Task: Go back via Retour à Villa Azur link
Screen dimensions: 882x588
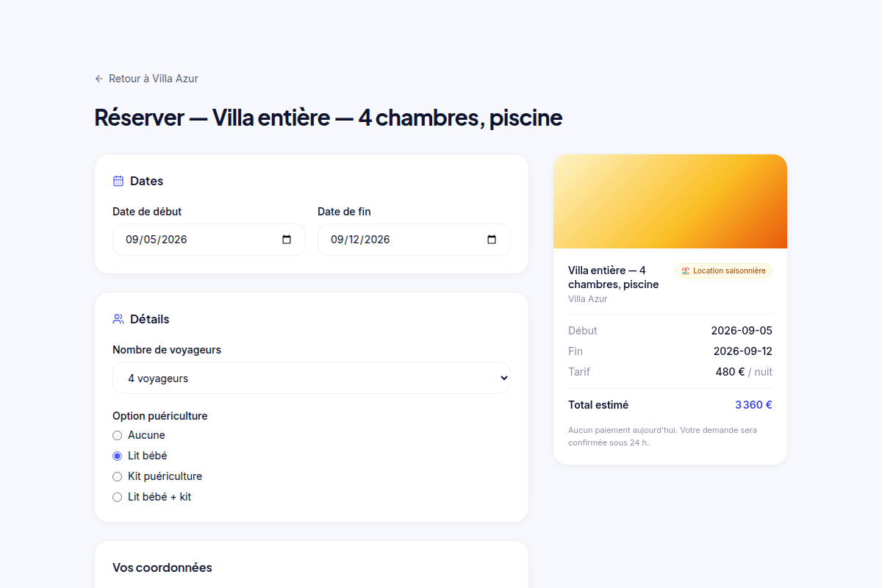Action: [x=146, y=79]
